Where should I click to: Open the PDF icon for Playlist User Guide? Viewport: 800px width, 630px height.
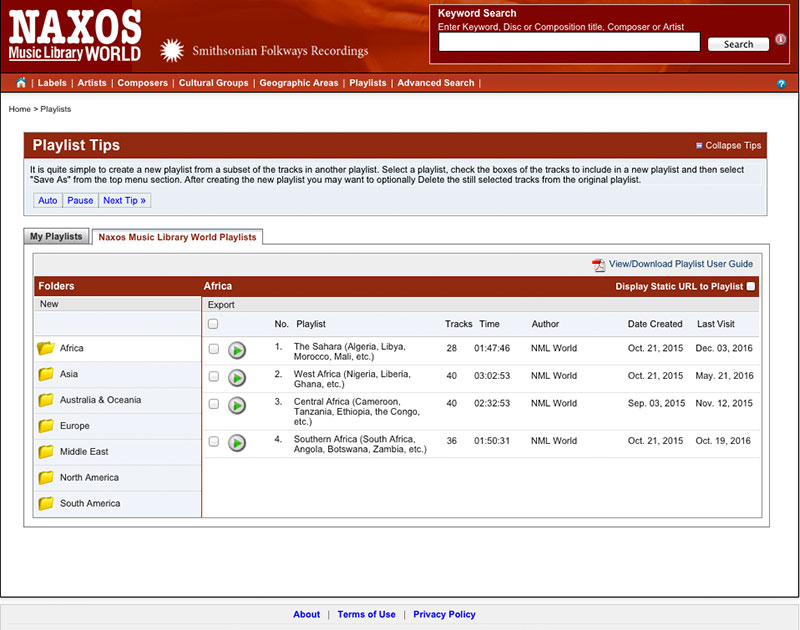598,265
